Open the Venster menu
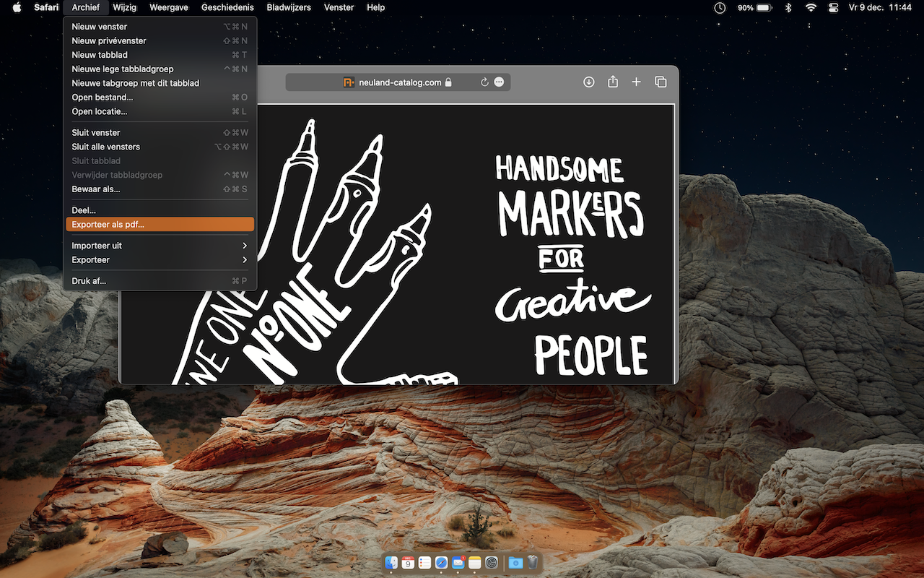924x578 pixels. point(339,7)
